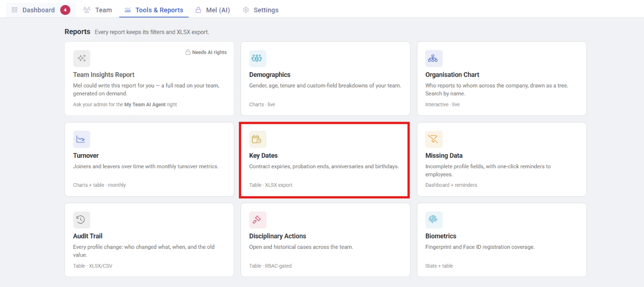Click the Key Dates calendar icon

coord(257,139)
